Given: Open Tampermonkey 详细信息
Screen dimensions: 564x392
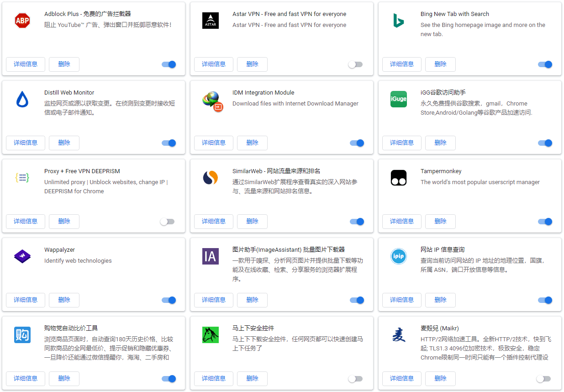Looking at the screenshot, I should click(x=402, y=222).
